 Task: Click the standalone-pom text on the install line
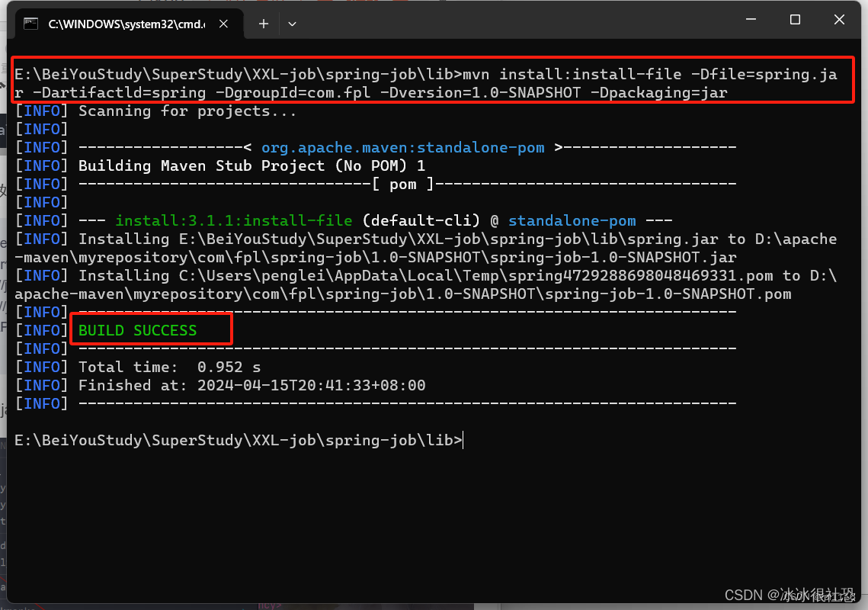572,220
